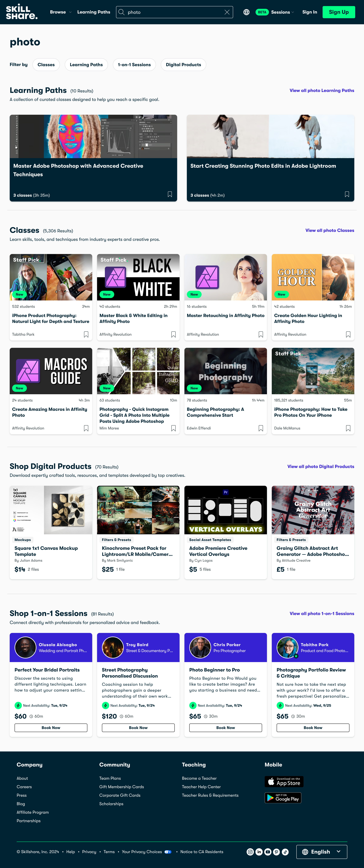
Task: Clear the search field with the X icon
Action: click(x=227, y=12)
